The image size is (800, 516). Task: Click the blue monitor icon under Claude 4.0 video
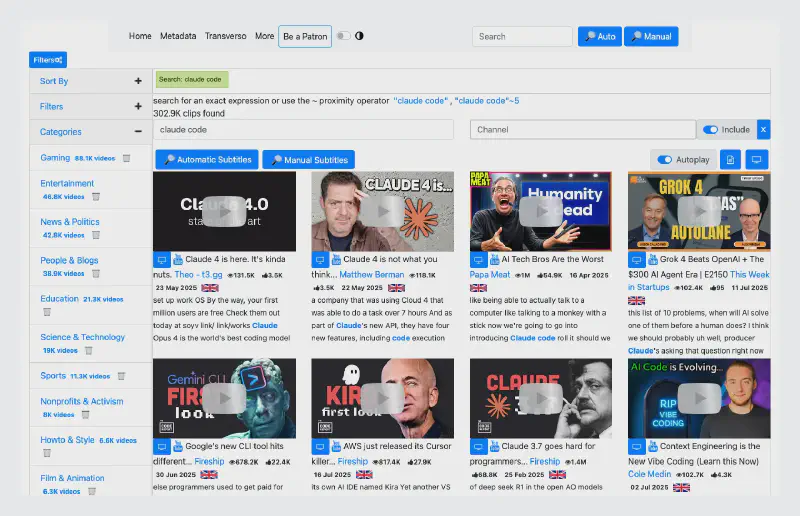coord(161,259)
